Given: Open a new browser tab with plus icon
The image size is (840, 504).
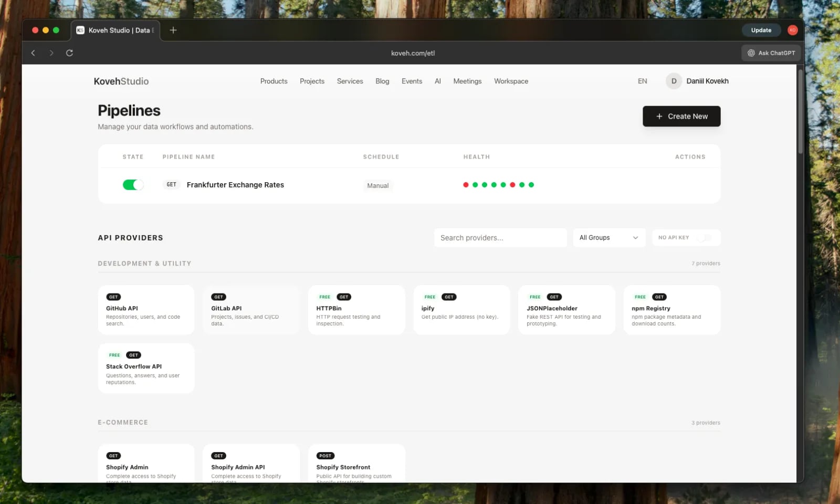Looking at the screenshot, I should click(173, 30).
